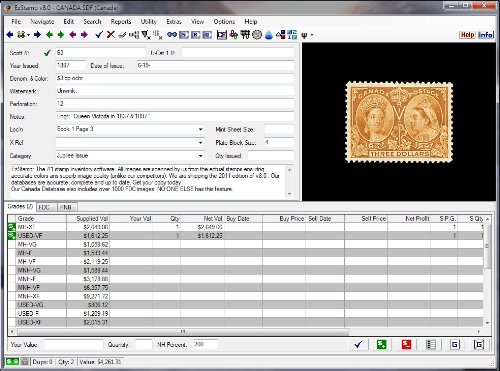The image size is (500, 371).
Task: Click the first blue boxed letter toolbar icon
Action: pos(184,35)
